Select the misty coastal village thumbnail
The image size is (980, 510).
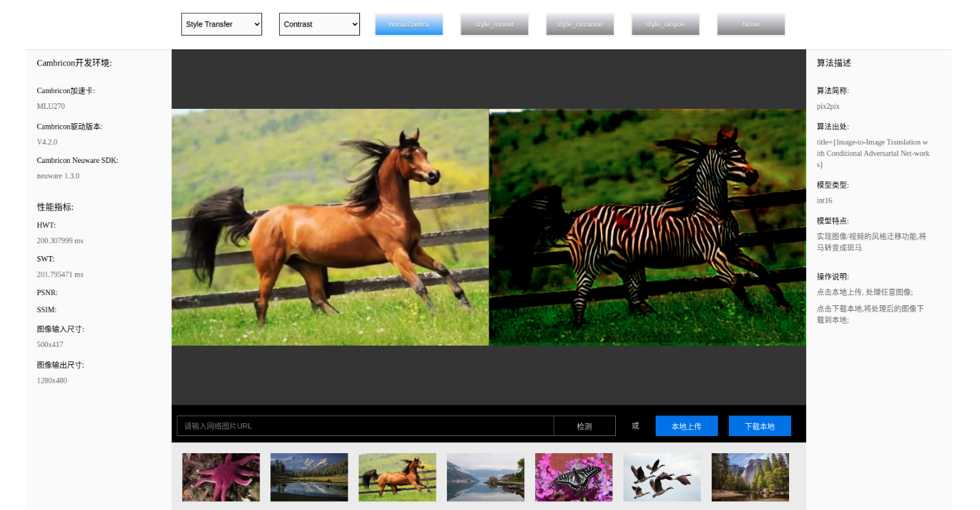[486, 477]
